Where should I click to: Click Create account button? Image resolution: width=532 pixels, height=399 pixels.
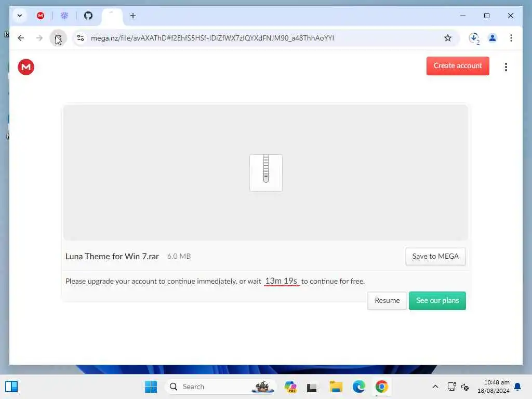[x=458, y=66]
